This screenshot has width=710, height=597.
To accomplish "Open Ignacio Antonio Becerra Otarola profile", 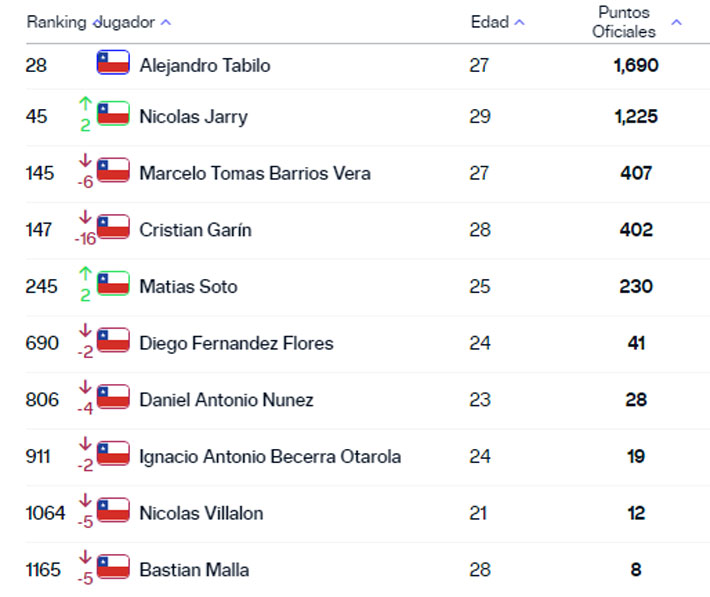I will (x=270, y=457).
